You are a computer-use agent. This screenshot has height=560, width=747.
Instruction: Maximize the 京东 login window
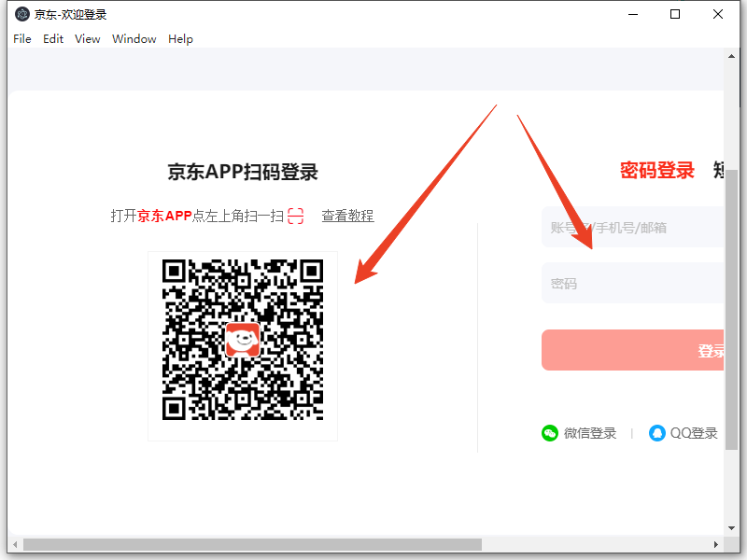point(675,14)
